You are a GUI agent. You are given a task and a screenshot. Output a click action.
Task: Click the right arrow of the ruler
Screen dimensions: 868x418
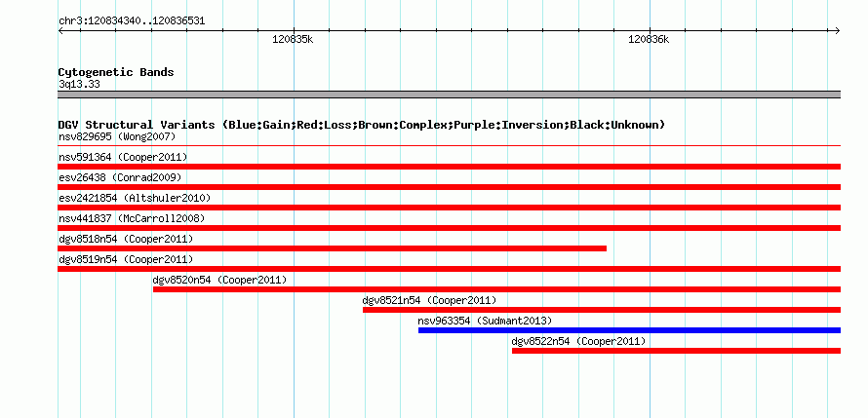tap(837, 30)
